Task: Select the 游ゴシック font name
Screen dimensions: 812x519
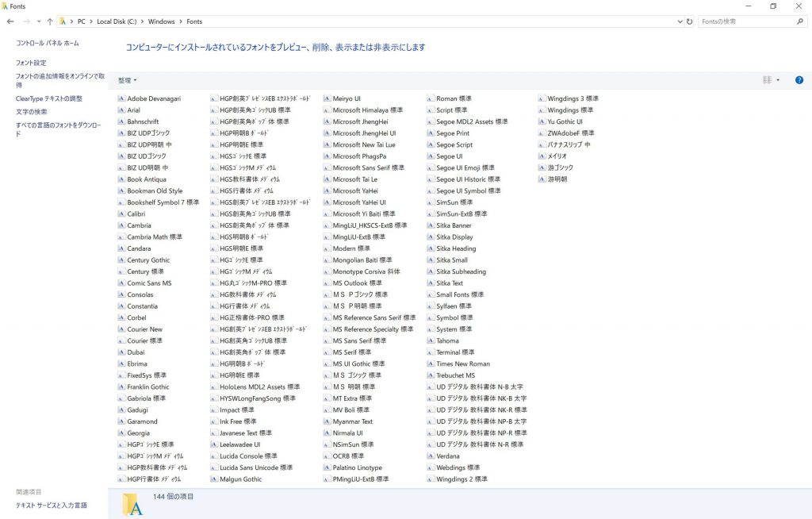Action: coord(561,167)
